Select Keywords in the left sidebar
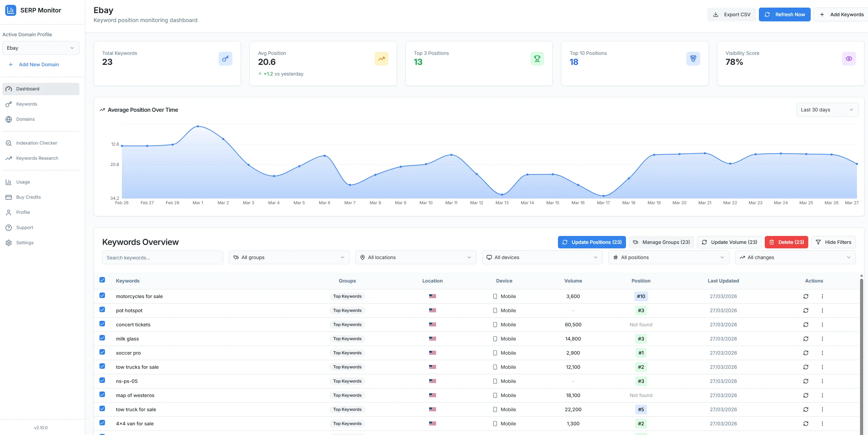Viewport: 868px width, 435px height. (x=27, y=104)
